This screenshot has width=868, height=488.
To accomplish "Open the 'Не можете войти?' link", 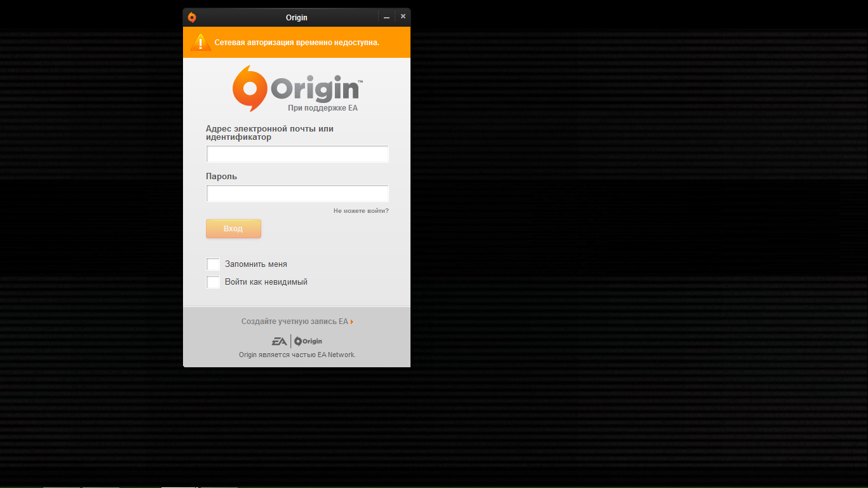I will [x=361, y=211].
